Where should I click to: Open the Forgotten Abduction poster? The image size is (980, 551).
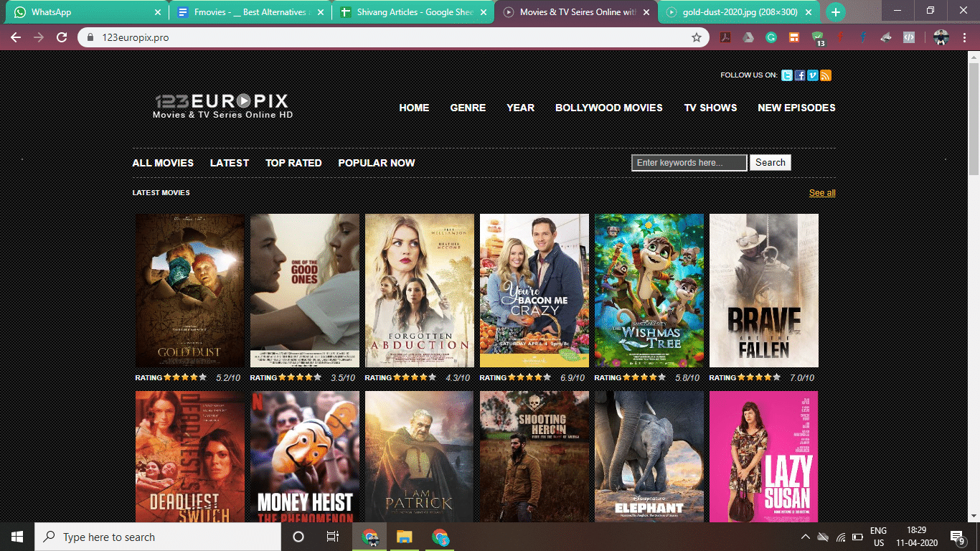(420, 291)
